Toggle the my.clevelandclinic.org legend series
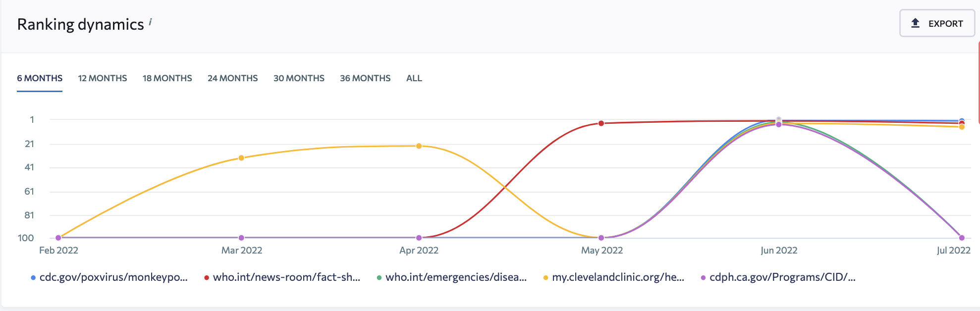 [618, 277]
